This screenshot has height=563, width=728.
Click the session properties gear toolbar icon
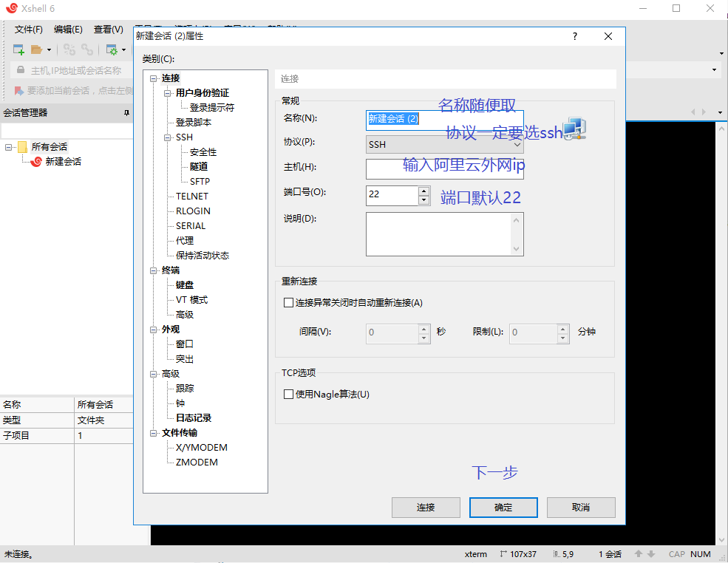112,49
